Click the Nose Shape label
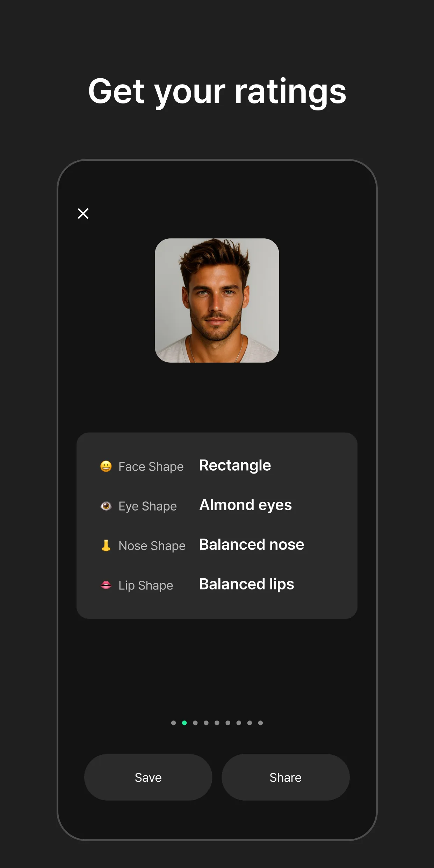Screen dimensions: 434x868 (x=152, y=546)
